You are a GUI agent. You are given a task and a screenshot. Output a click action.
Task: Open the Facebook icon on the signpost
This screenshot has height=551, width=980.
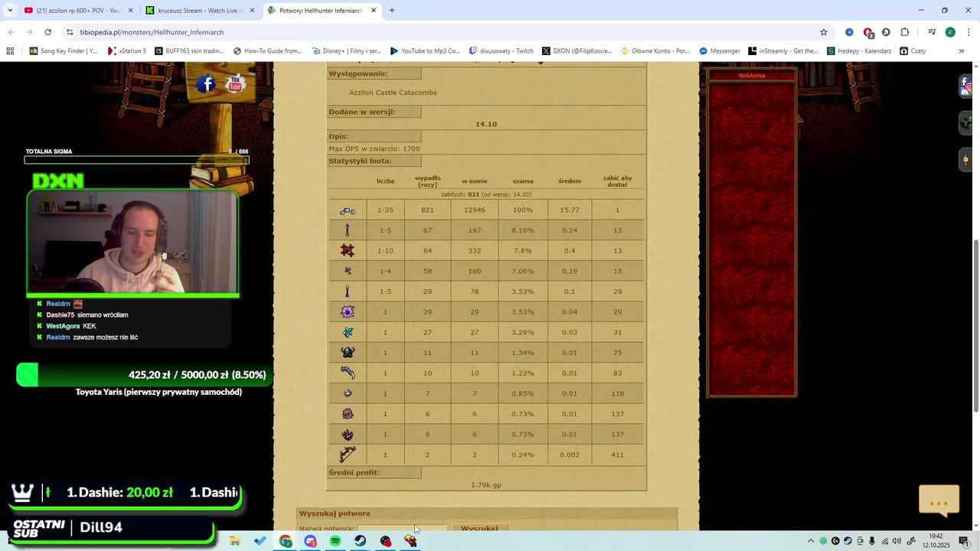206,84
